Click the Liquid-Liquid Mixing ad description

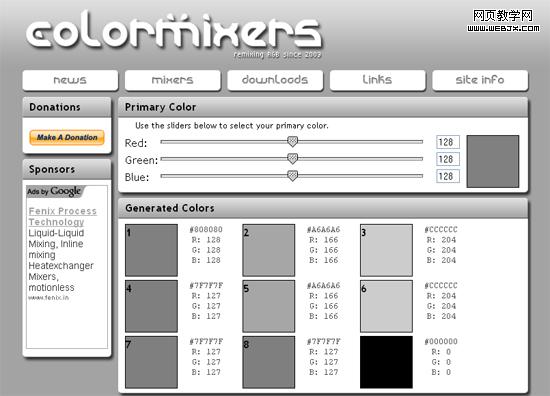[x=61, y=260]
